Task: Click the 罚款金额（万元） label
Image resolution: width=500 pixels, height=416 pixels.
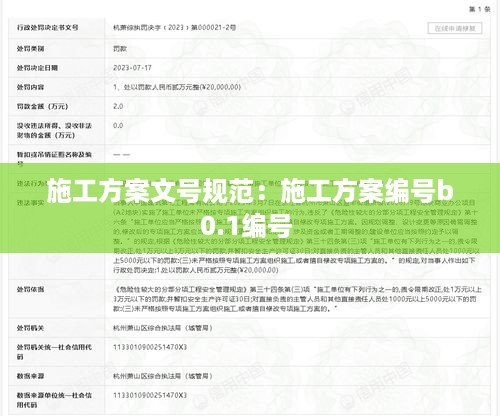Action: coord(42,107)
